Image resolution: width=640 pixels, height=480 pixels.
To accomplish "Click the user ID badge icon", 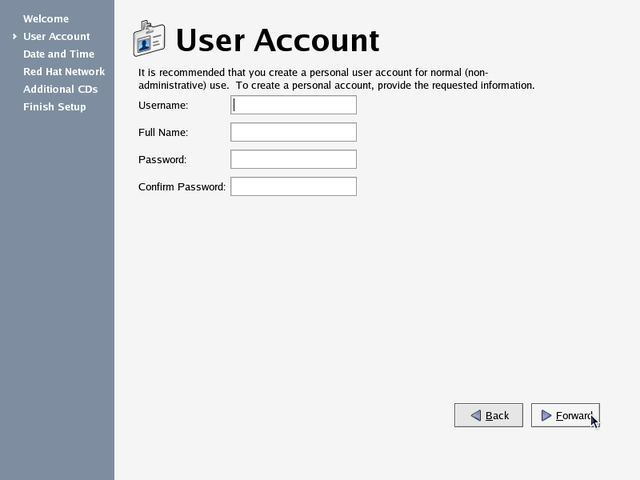I will (149, 39).
